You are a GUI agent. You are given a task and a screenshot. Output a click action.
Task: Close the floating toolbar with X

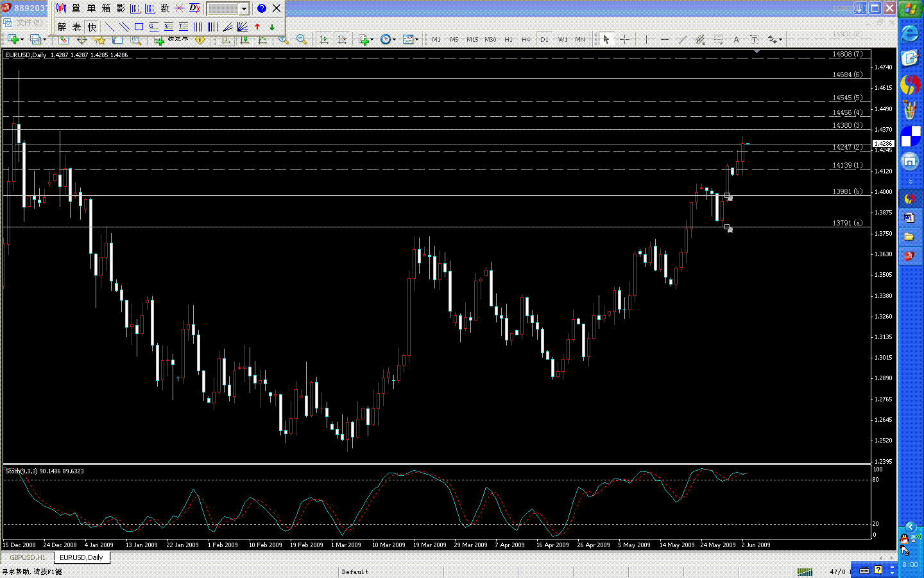277,8
